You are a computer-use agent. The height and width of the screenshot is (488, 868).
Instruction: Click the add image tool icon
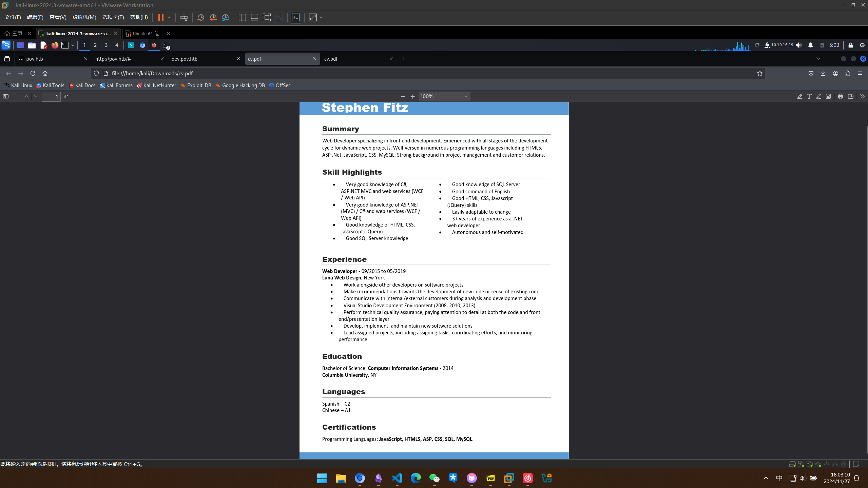coord(828,97)
